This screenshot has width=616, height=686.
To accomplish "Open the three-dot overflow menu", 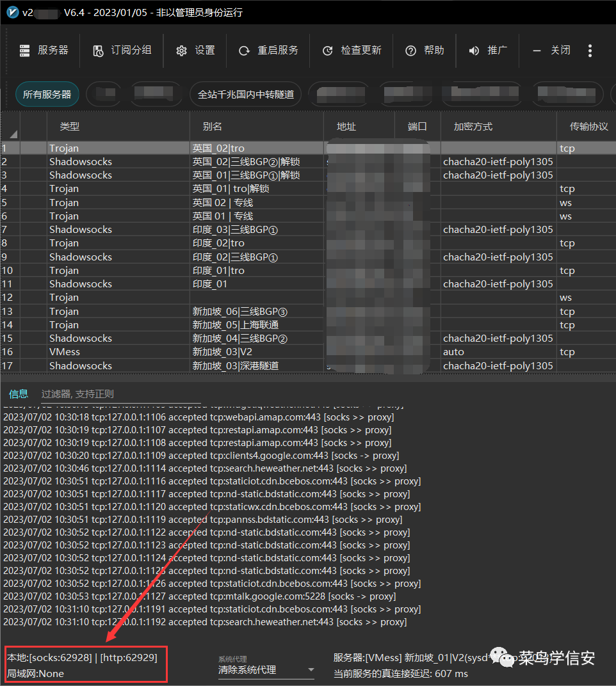I will 590,51.
